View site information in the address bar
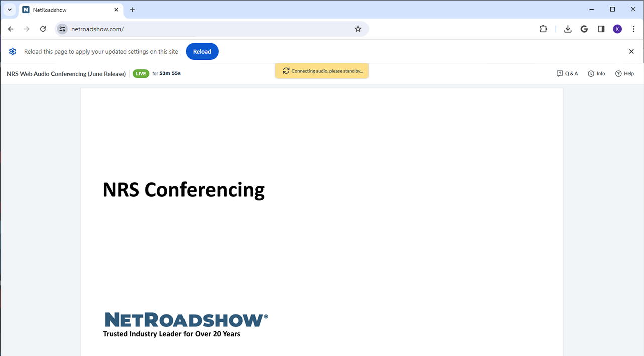 pos(62,29)
